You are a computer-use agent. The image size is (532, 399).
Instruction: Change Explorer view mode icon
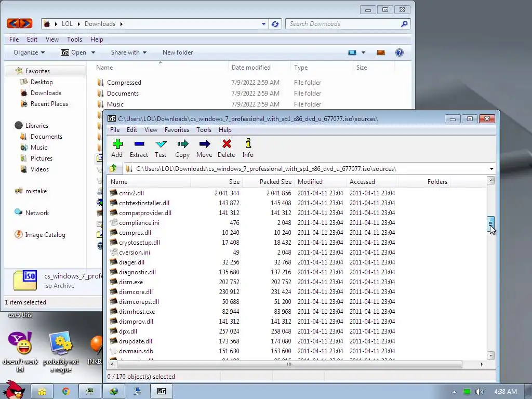[x=352, y=52]
